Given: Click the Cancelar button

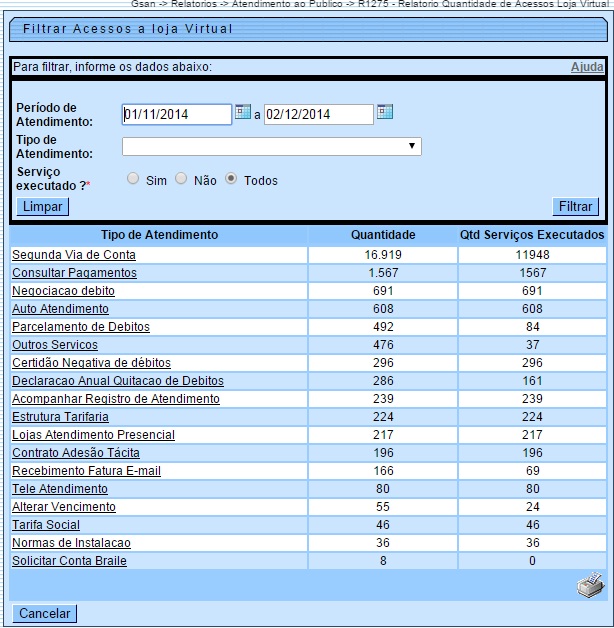Looking at the screenshot, I should tap(45, 613).
